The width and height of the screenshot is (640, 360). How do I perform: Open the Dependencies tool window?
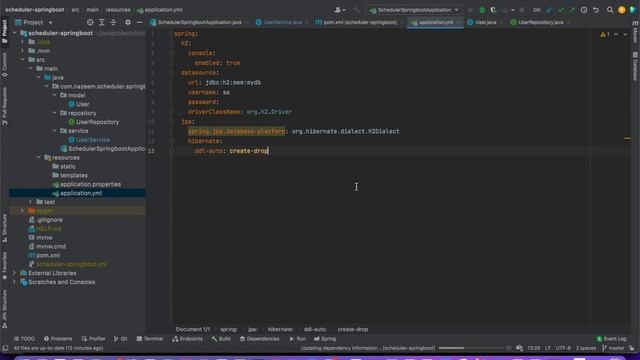pos(260,339)
